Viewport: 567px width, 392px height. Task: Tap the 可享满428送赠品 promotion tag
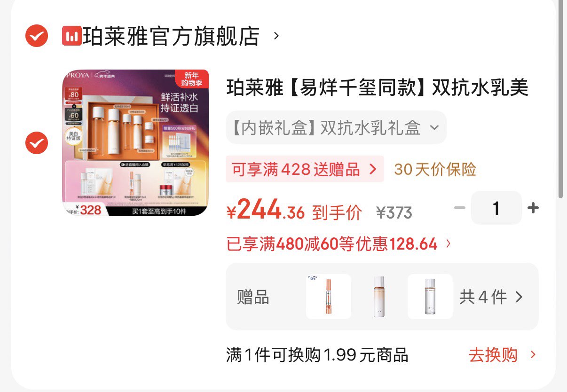pyautogui.click(x=305, y=169)
